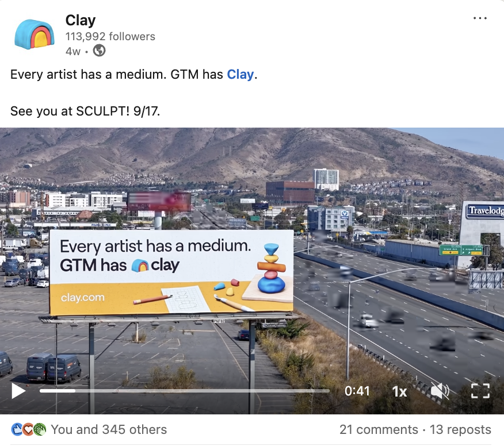The width and height of the screenshot is (504, 446).
Task: Click the 113,992 followers text
Action: pos(110,37)
